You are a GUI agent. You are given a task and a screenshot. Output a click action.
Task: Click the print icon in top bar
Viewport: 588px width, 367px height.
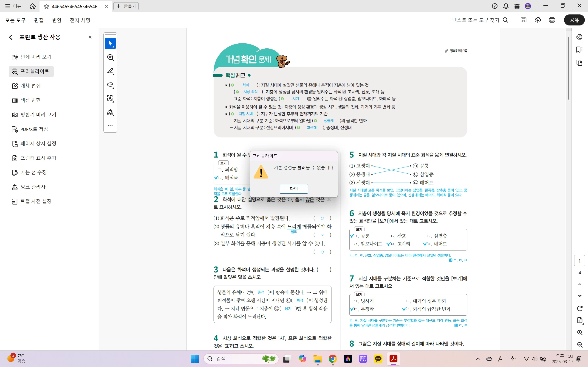click(x=552, y=20)
